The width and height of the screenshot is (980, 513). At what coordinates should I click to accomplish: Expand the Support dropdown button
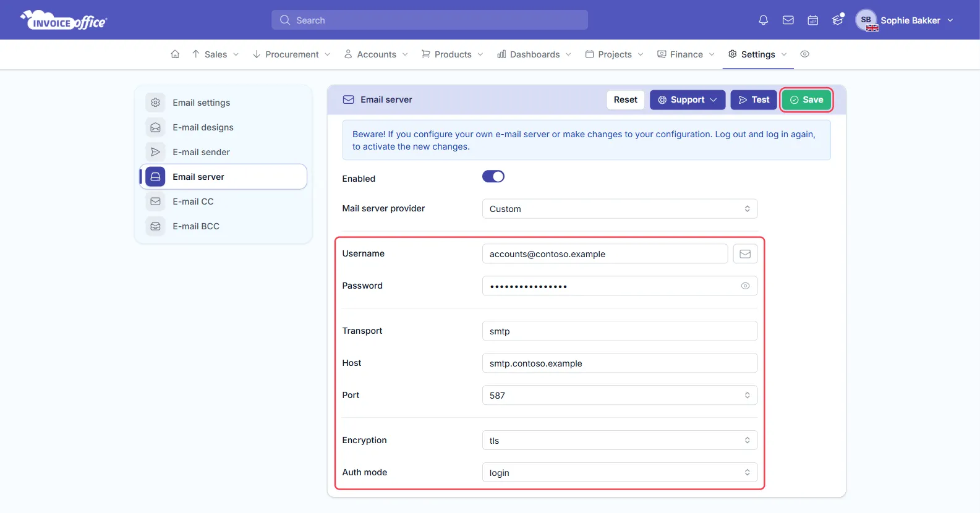688,100
